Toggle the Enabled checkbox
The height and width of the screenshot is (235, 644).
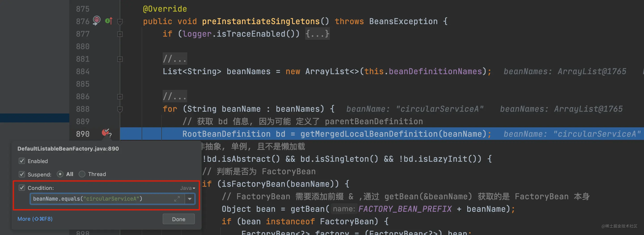(22, 161)
